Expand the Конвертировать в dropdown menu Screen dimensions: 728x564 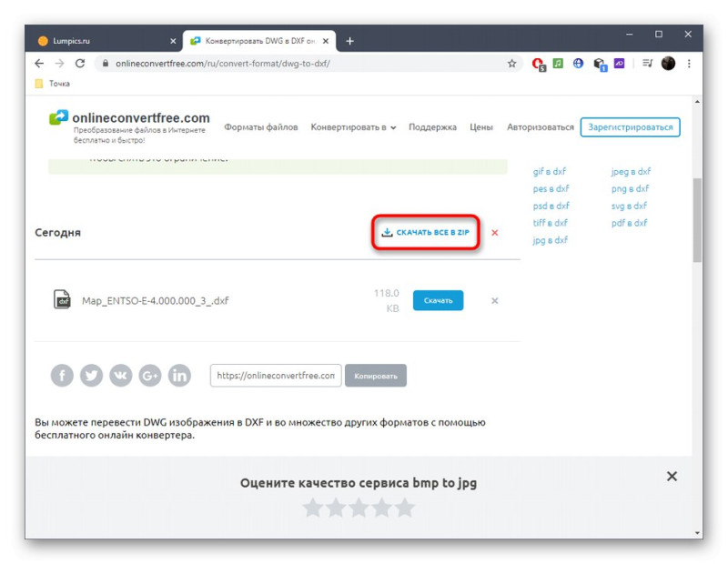pos(353,127)
